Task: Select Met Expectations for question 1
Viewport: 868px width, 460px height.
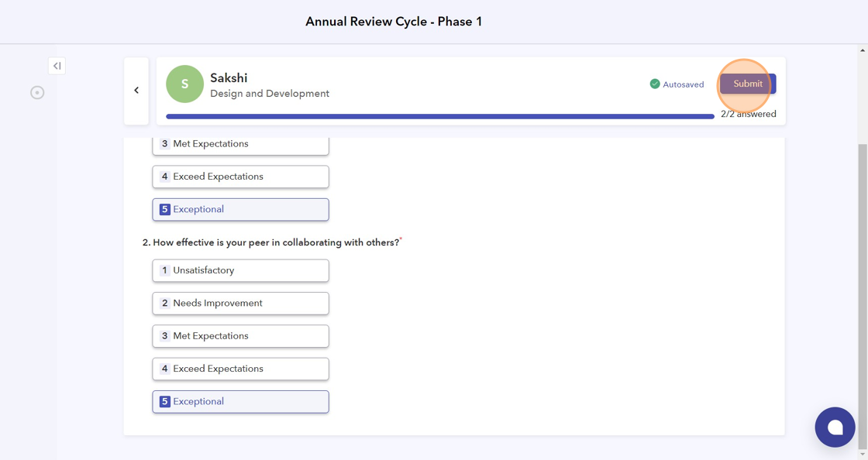Action: pos(240,144)
